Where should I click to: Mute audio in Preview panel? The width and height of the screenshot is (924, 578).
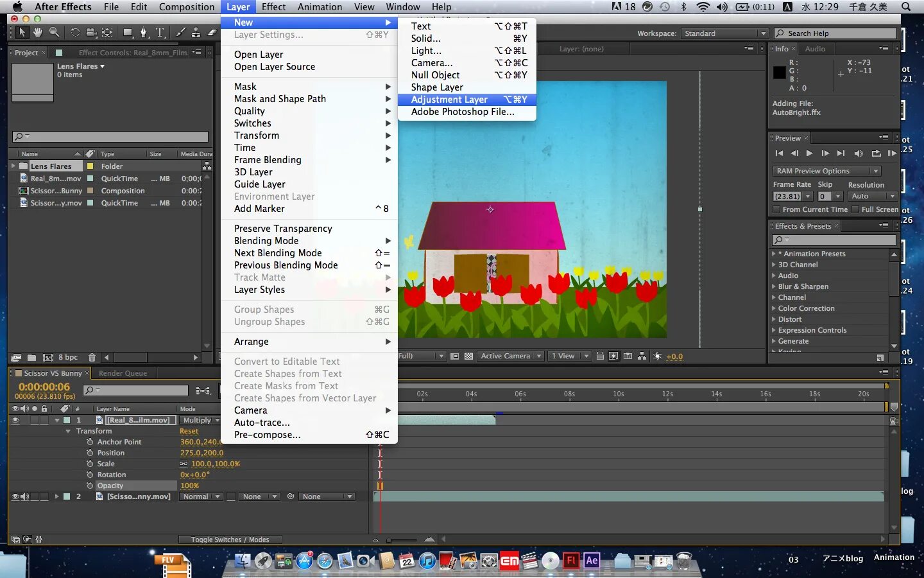click(x=859, y=153)
